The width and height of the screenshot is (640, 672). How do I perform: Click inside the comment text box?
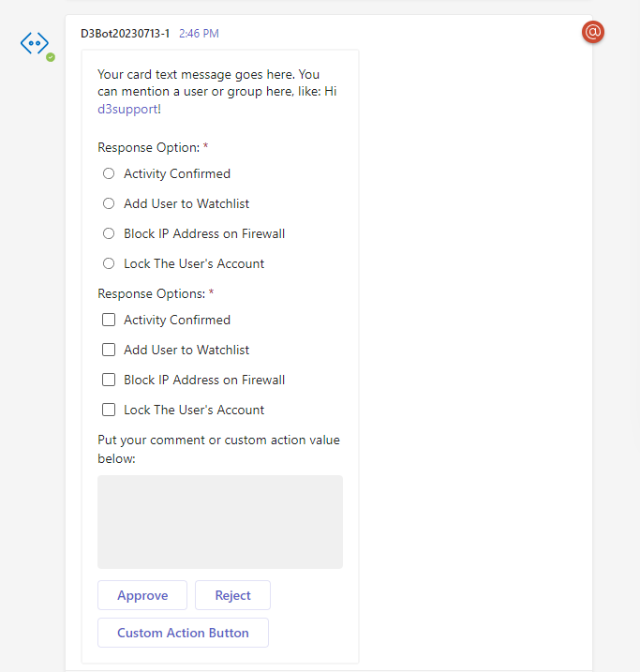[x=220, y=521]
